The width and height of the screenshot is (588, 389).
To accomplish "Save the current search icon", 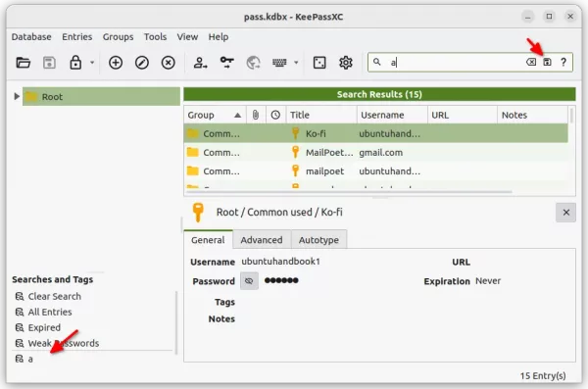I will (x=547, y=62).
